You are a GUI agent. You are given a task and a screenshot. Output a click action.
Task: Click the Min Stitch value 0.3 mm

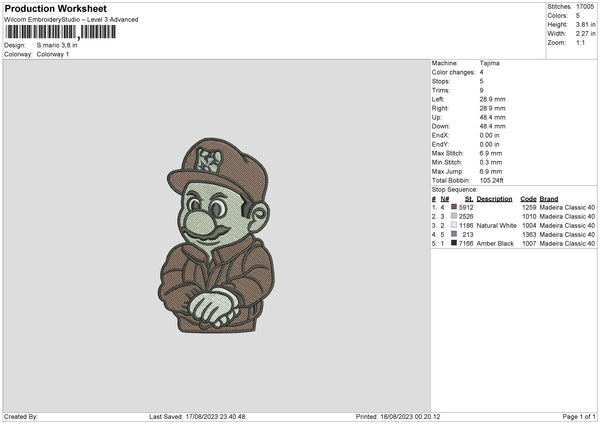[491, 162]
